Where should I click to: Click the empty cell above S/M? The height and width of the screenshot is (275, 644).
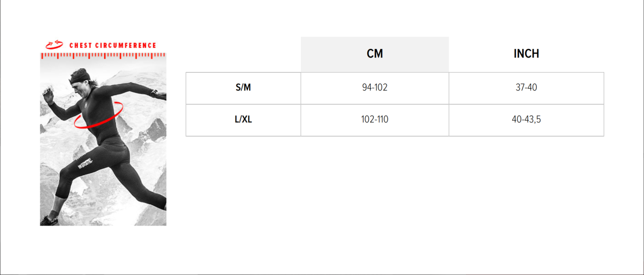tap(244, 54)
